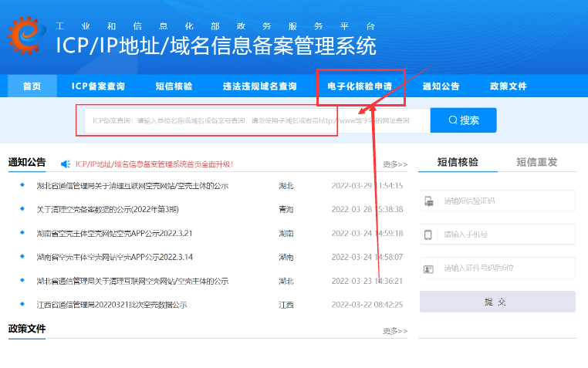
Task: Open 政策文件 in the nav bar
Action: (509, 86)
